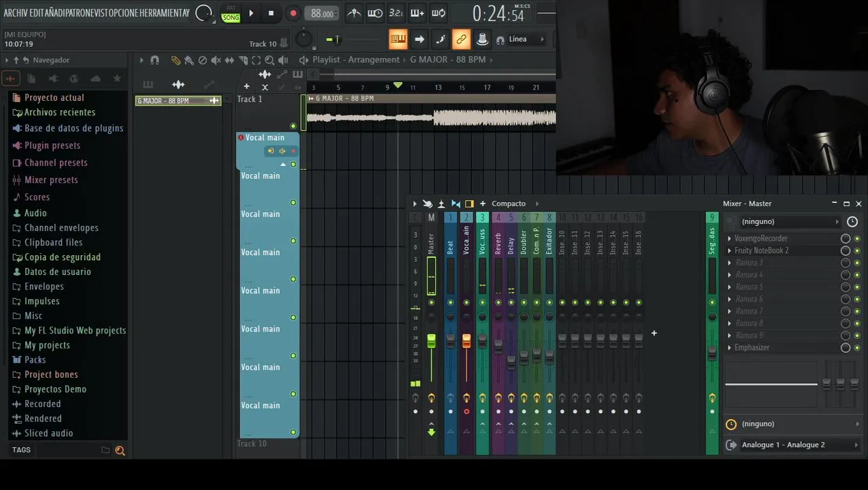Image resolution: width=868 pixels, height=490 pixels.
Task: Toggle the metronome icon in transport bar
Action: click(354, 13)
